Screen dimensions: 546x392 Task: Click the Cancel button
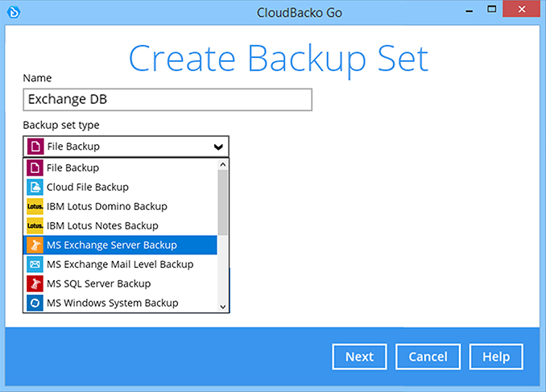click(x=428, y=357)
